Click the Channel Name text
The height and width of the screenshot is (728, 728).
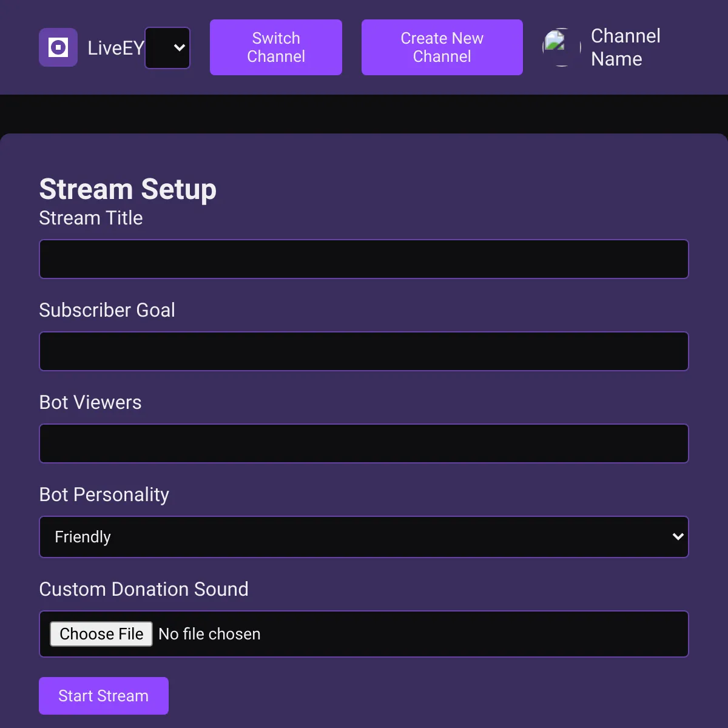click(x=625, y=47)
